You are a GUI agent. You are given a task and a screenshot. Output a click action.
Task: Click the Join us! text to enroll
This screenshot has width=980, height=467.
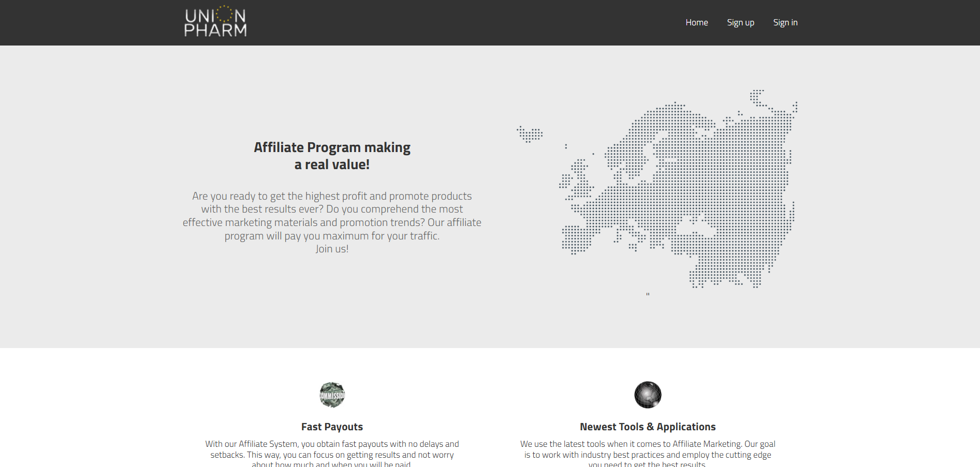pyautogui.click(x=332, y=249)
